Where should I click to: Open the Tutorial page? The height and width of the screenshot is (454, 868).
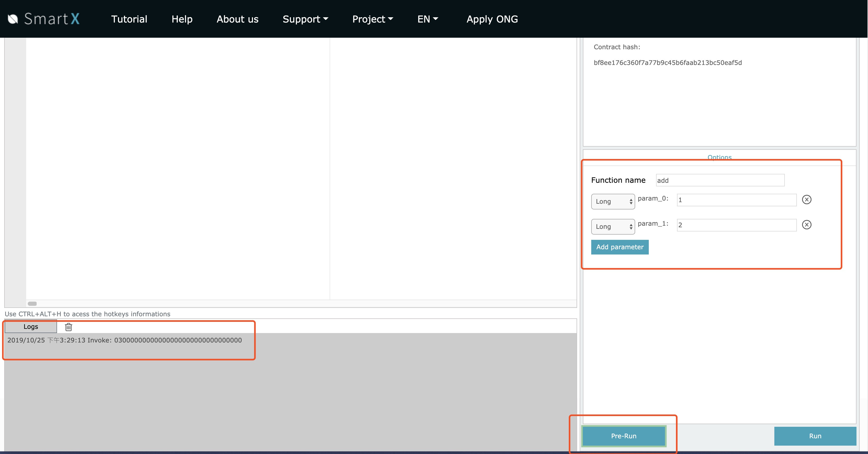coord(129,19)
